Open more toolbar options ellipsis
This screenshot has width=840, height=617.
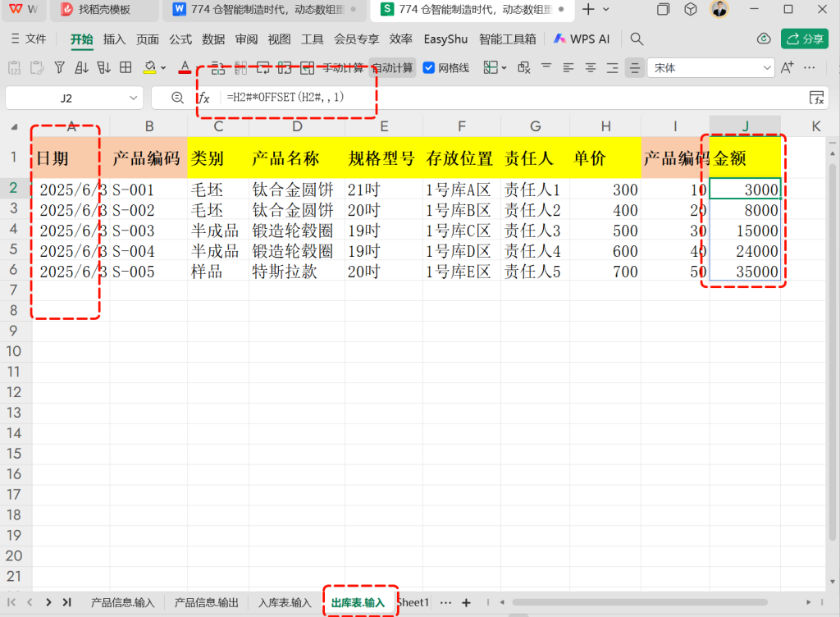tap(810, 67)
